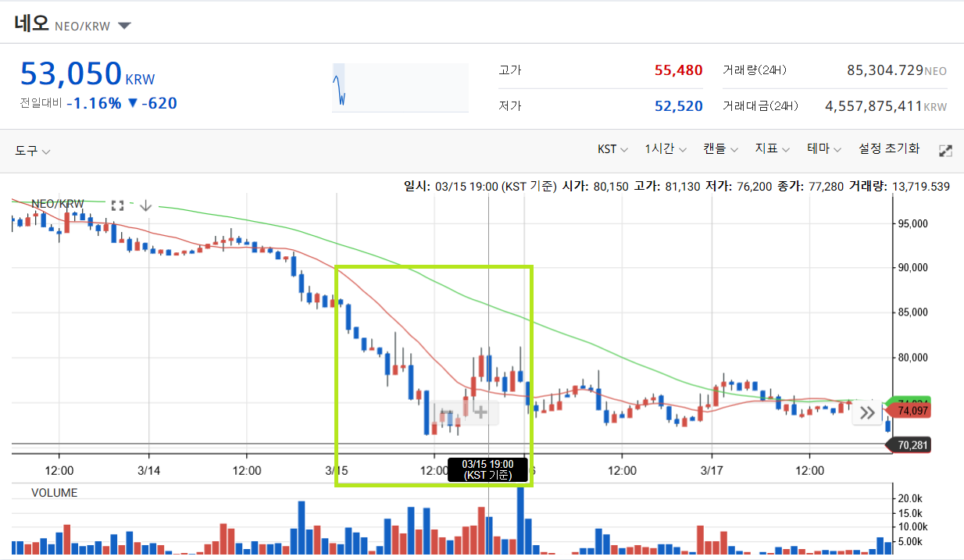Open the 1시간 interval dropdown
The image size is (964, 560).
tap(664, 148)
